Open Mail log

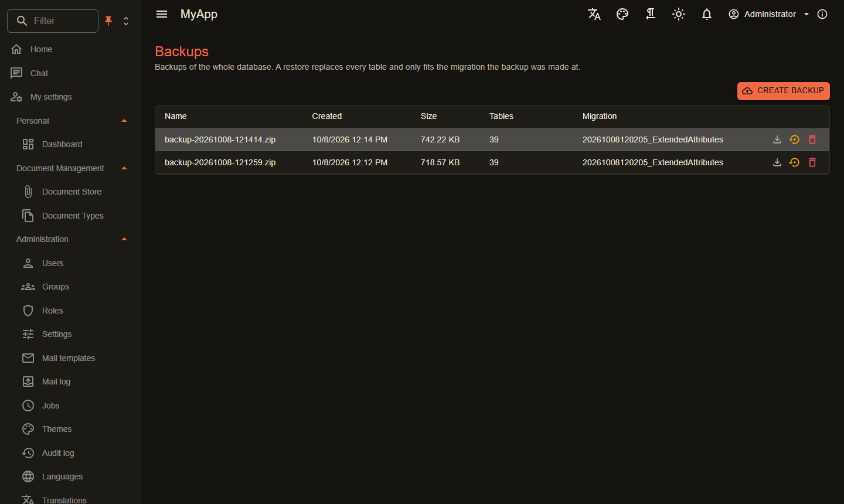click(x=70, y=382)
